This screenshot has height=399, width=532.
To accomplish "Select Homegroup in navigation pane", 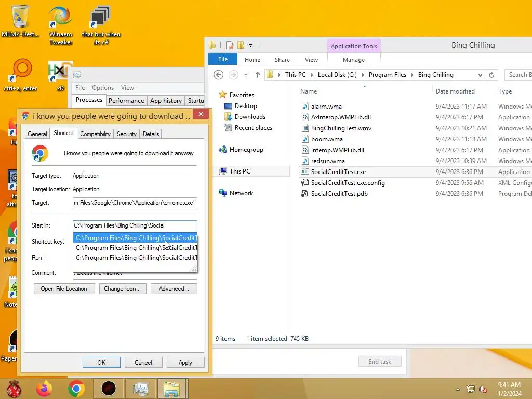I will 241,150.
